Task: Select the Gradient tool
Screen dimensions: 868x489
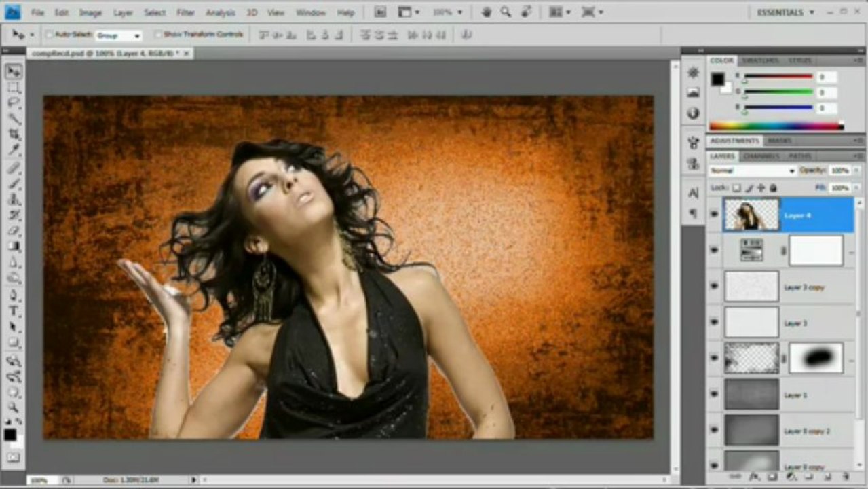Action: pos(13,247)
